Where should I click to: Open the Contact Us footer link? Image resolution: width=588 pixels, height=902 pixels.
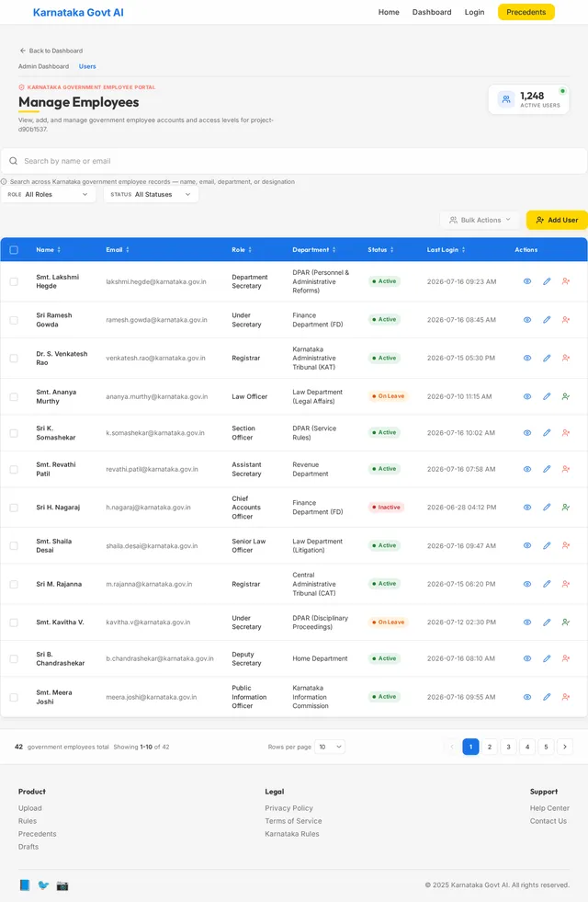click(x=548, y=821)
